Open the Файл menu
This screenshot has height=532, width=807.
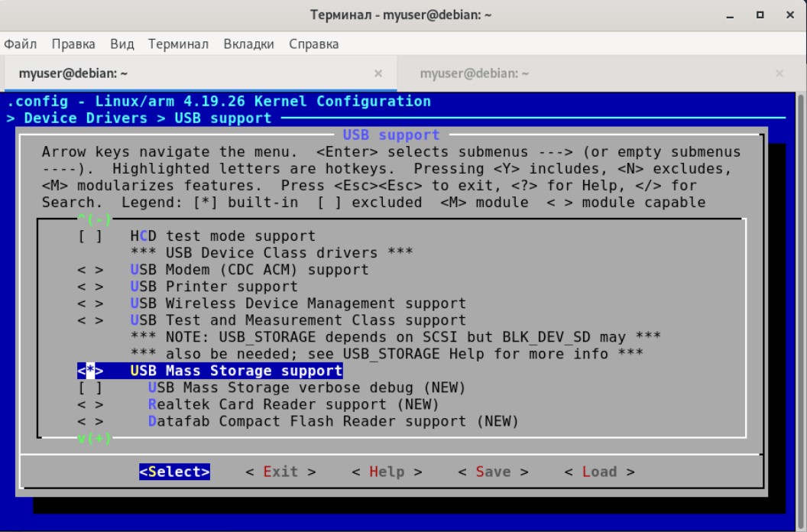pos(22,44)
